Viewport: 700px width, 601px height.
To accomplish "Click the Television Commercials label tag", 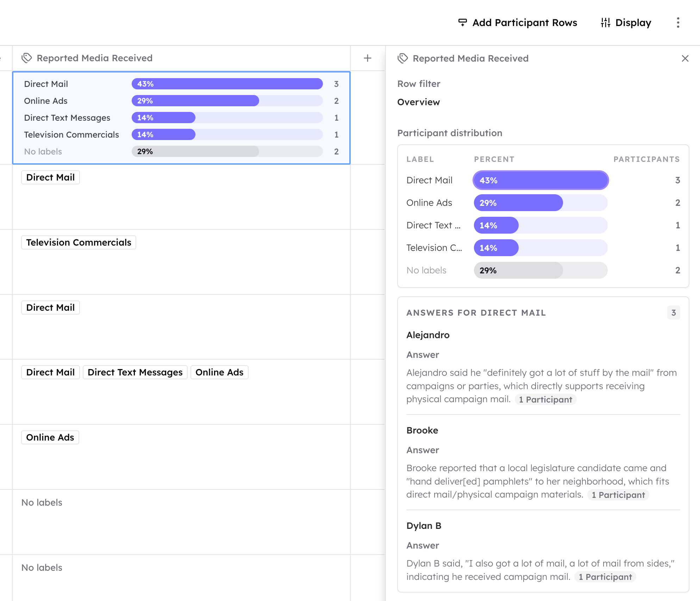I will tap(79, 242).
